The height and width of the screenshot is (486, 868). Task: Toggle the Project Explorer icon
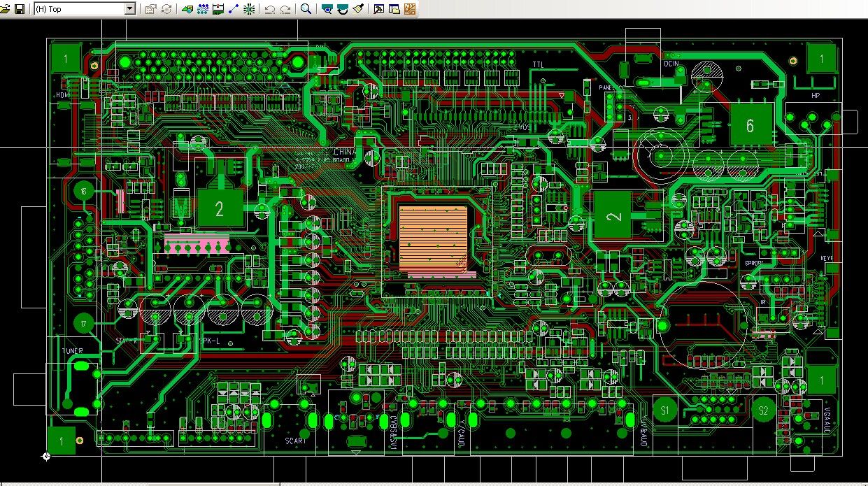(x=394, y=9)
